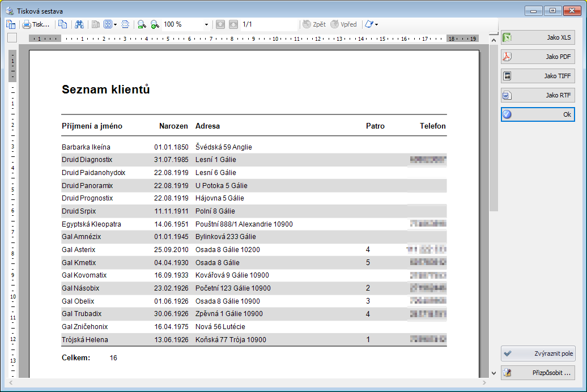Click the Příjmení a jméno column header
Screen dimensions: 587x392
pyautogui.click(x=92, y=126)
